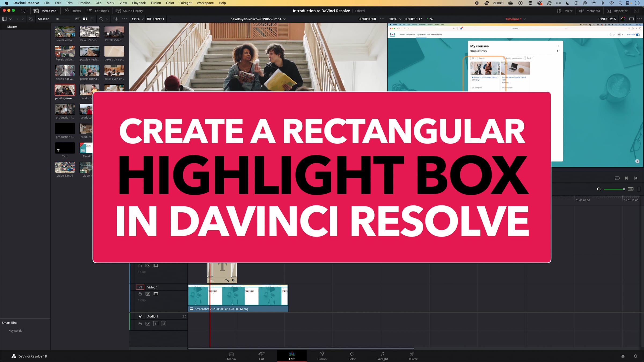Image resolution: width=644 pixels, height=362 pixels.
Task: Open the Metadata panel
Action: (589, 11)
